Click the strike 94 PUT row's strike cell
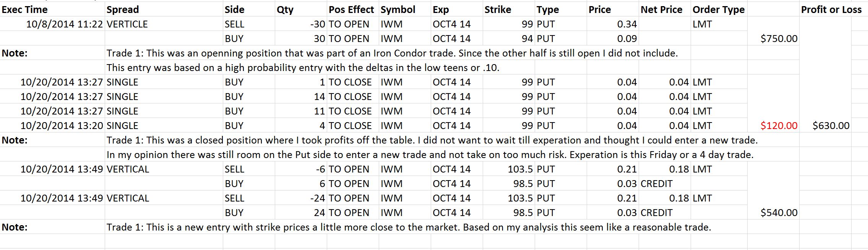 click(509, 39)
